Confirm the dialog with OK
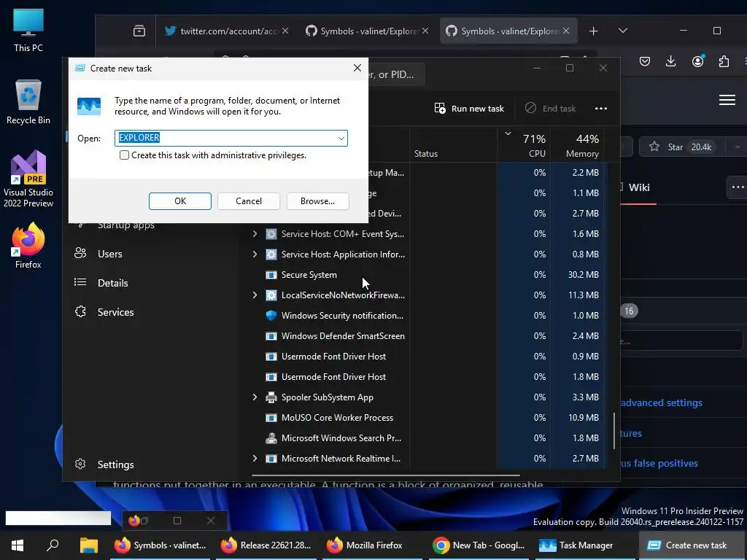Viewport: 747px width, 560px height. [180, 201]
